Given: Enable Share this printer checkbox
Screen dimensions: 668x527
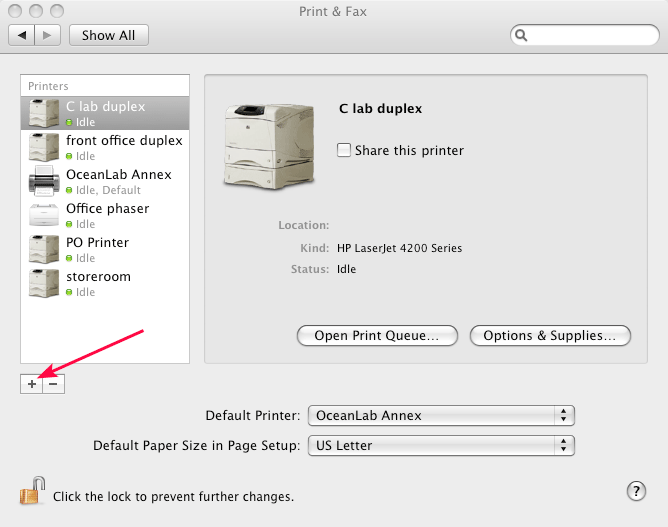Looking at the screenshot, I should pyautogui.click(x=344, y=150).
